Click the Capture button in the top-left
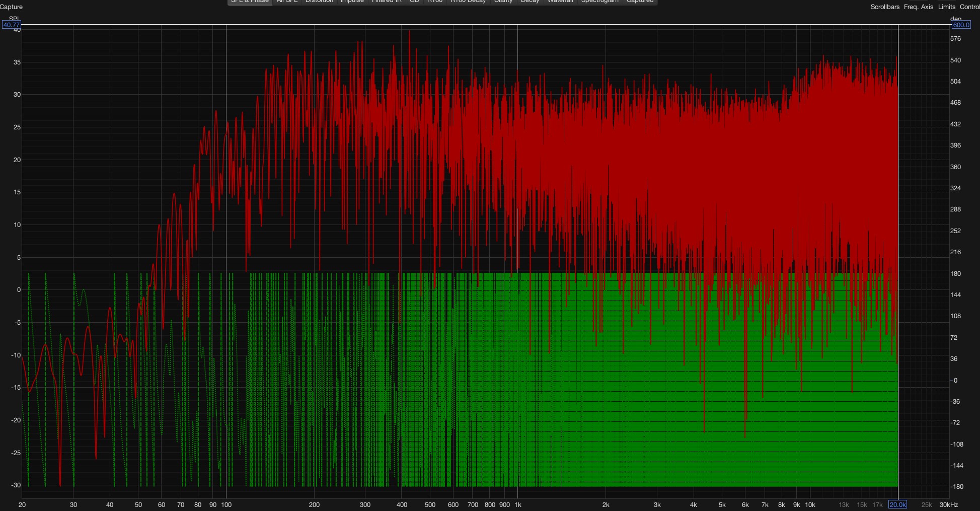980x511 pixels. pyautogui.click(x=11, y=7)
